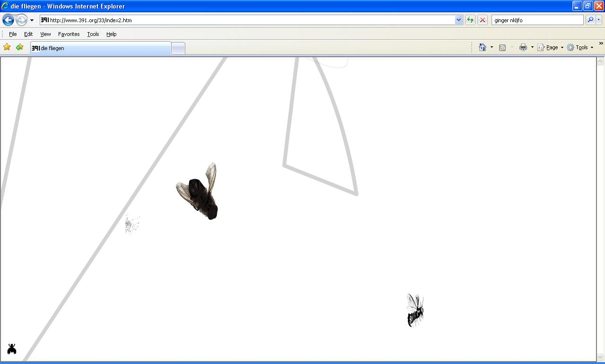605x364 pixels.
Task: Select the 'die fliegen' tab
Action: click(101, 48)
